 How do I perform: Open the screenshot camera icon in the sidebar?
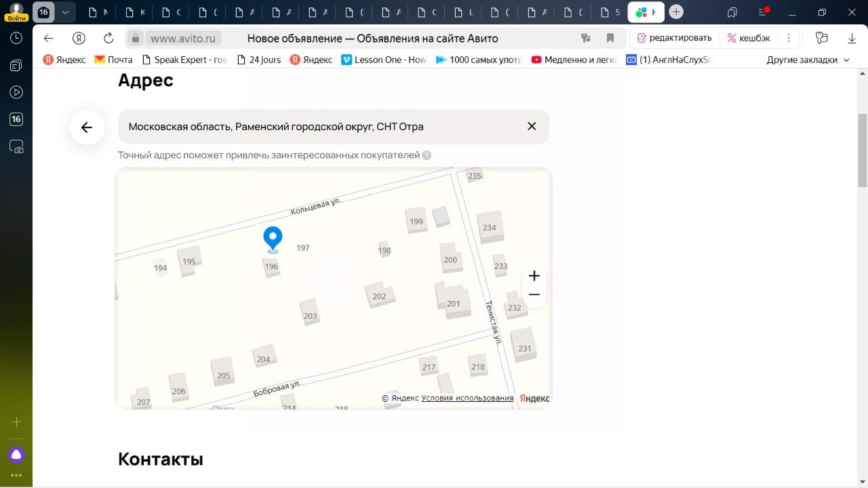click(16, 146)
